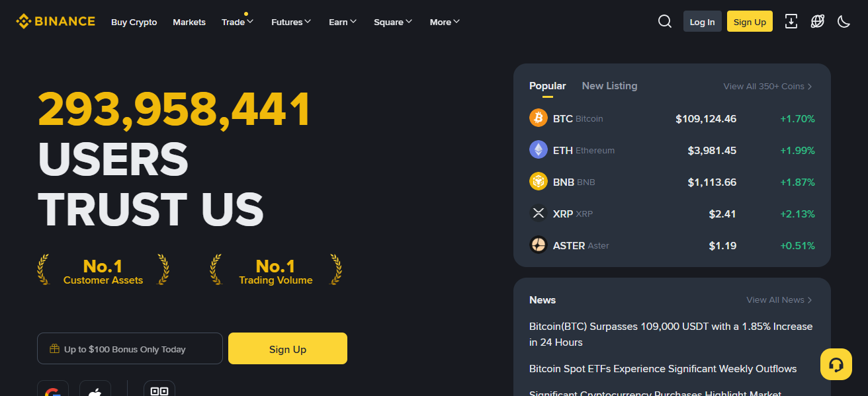The height and width of the screenshot is (396, 868).
Task: Continue with the Google icon button
Action: click(53, 389)
